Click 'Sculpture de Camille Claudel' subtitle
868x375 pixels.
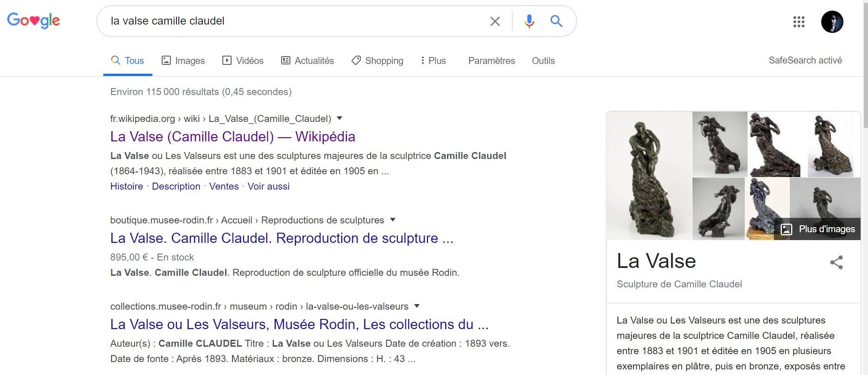[x=679, y=284]
